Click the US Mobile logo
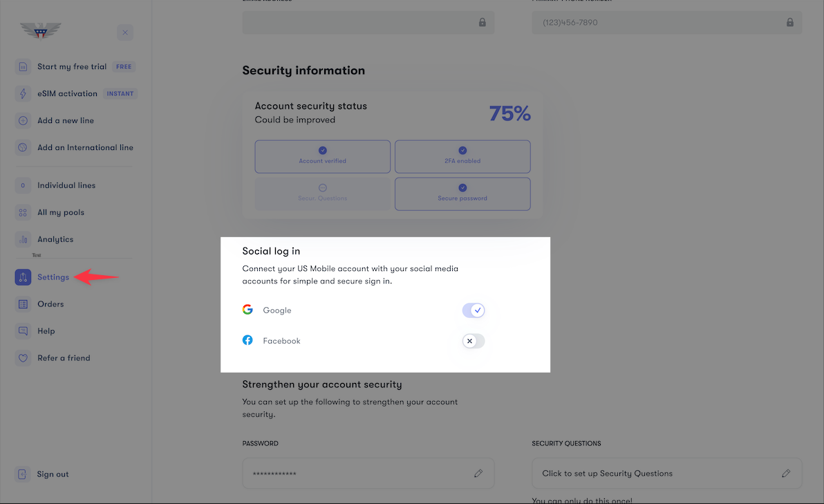The image size is (824, 504). click(x=40, y=31)
